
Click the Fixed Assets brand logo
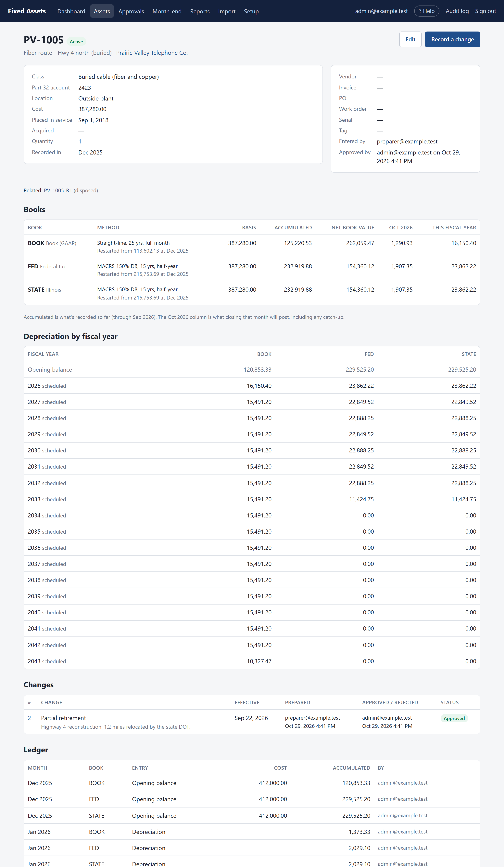(x=27, y=11)
